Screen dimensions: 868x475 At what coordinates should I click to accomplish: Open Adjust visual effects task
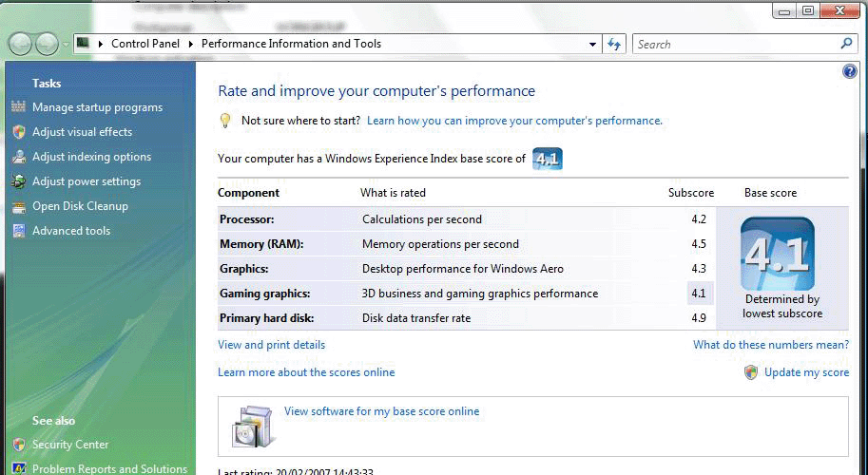tap(82, 132)
